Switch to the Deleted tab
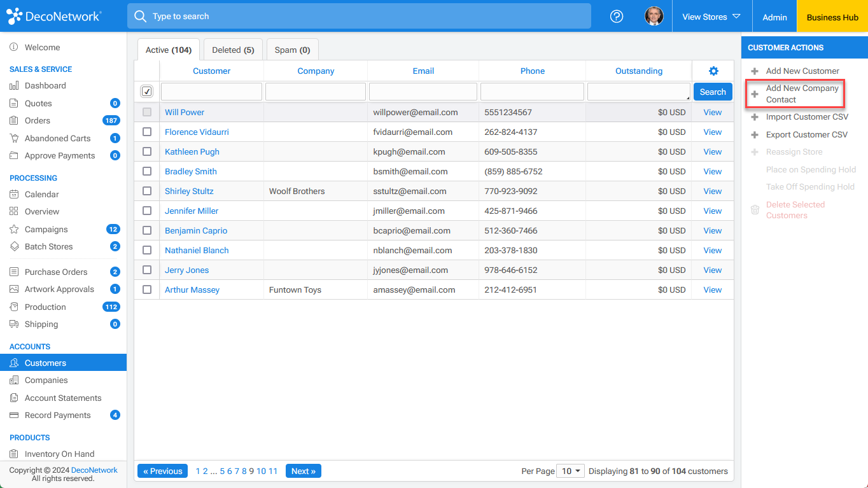This screenshot has width=868, height=488. point(233,50)
